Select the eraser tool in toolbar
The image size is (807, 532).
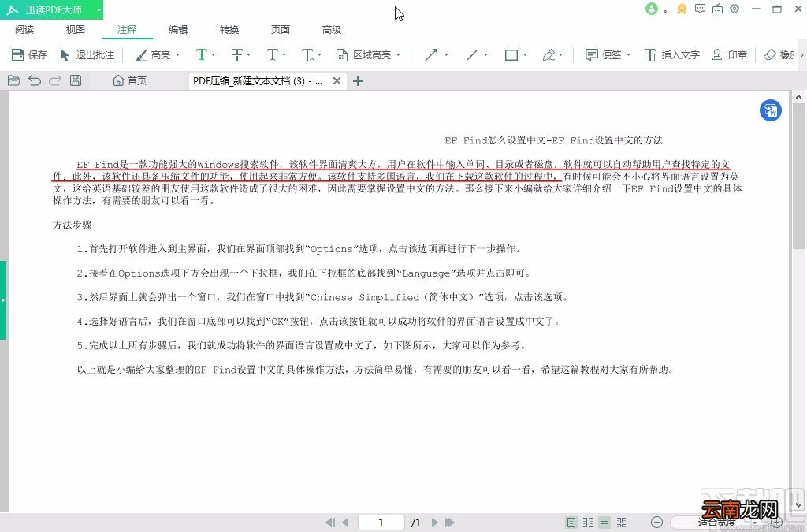point(779,54)
